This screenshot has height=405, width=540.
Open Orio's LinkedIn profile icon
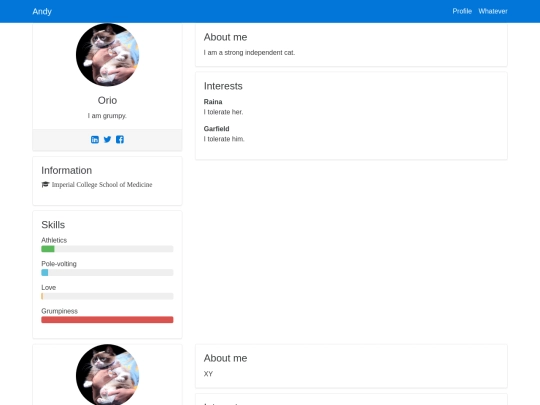(x=95, y=139)
